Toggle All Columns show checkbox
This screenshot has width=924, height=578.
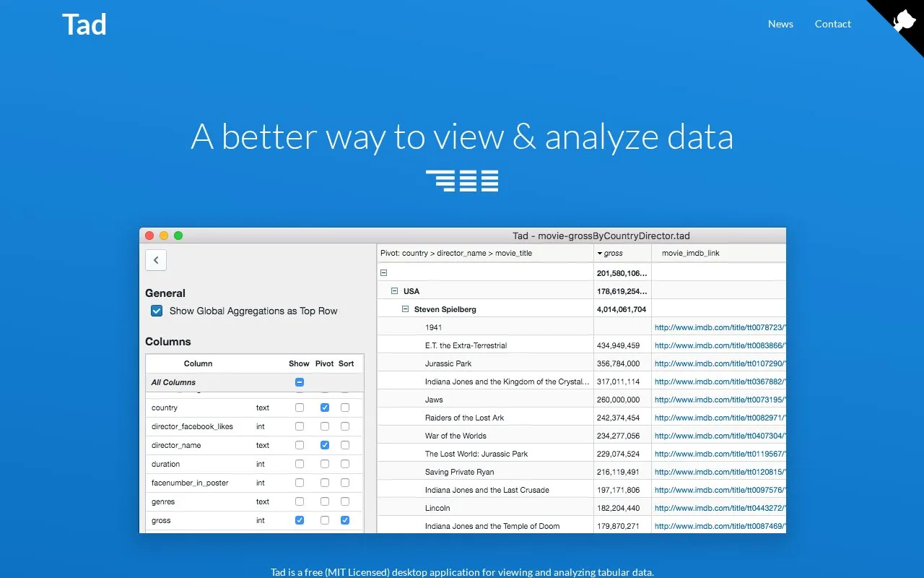pyautogui.click(x=300, y=382)
